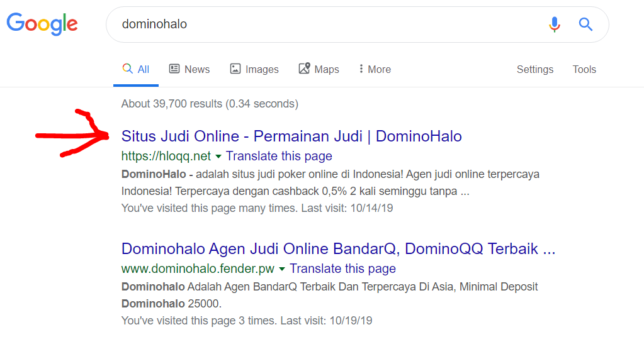644x354 pixels.
Task: Click text 'You've visited this page 3 times'
Action: coord(199,321)
